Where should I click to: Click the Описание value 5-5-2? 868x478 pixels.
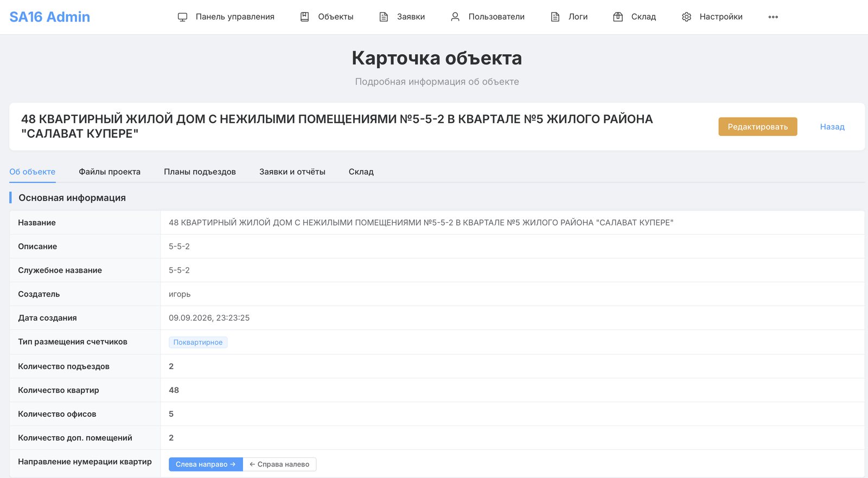pos(179,247)
